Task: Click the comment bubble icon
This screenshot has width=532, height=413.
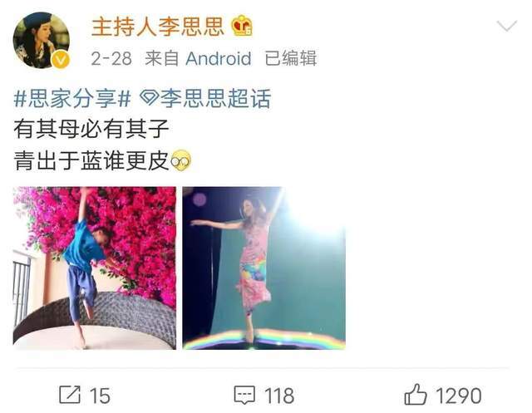Action: point(244,395)
